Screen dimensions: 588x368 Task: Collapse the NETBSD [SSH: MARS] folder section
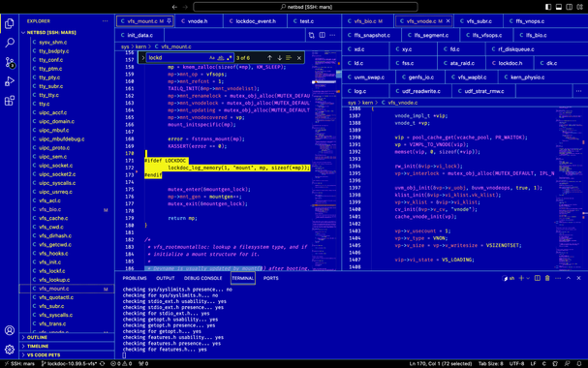(67, 33)
